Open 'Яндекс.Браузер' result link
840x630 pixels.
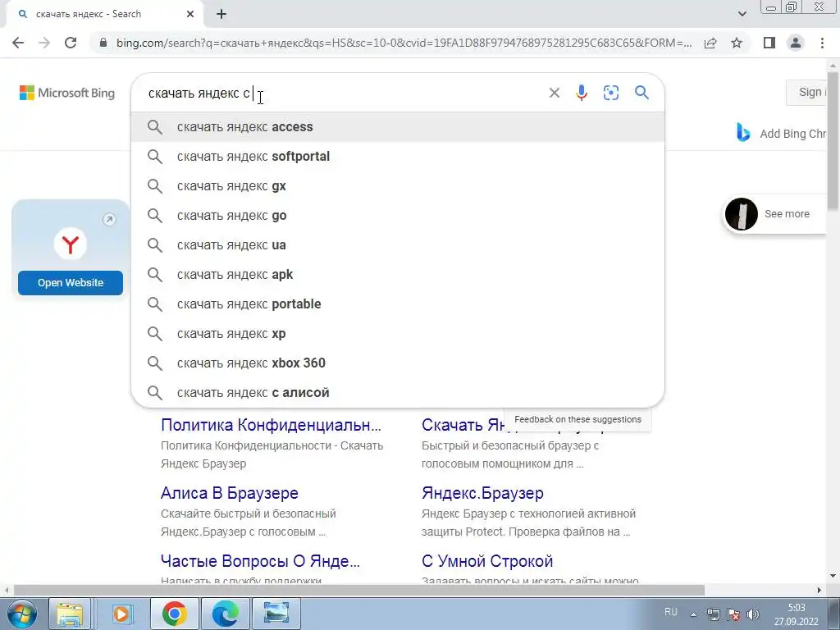[x=482, y=493]
